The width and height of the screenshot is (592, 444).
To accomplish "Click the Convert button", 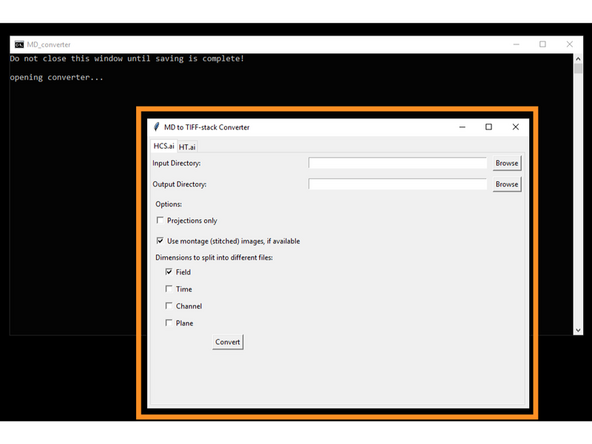I will pos(228,342).
